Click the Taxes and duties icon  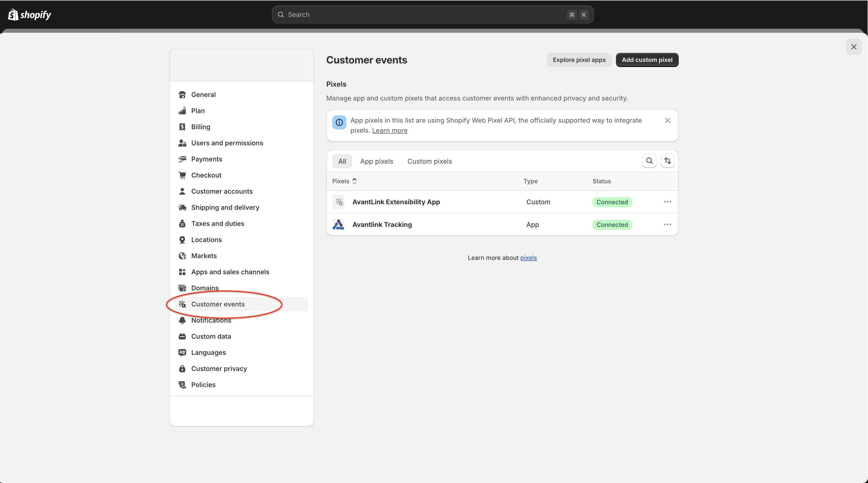182,224
